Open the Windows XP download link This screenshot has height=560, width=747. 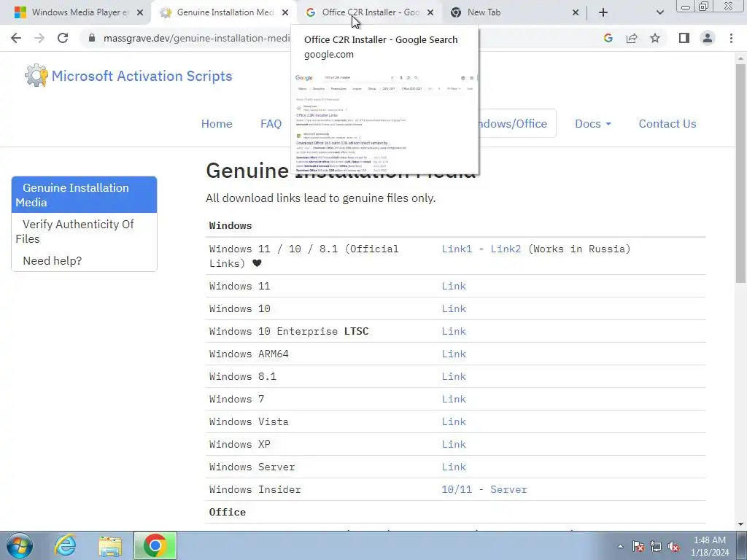[454, 444]
